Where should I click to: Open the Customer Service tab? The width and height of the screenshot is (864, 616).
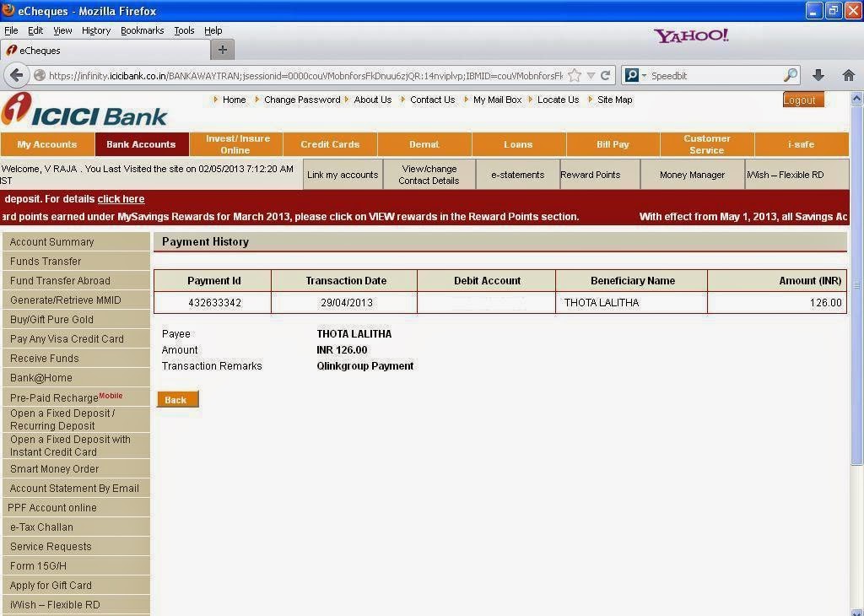pyautogui.click(x=707, y=144)
